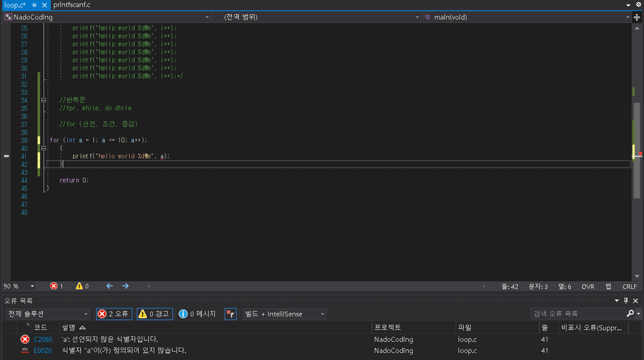Collapse the for-loop block at line 40
Image resolution: width=644 pixels, height=360 pixels.
click(43, 148)
